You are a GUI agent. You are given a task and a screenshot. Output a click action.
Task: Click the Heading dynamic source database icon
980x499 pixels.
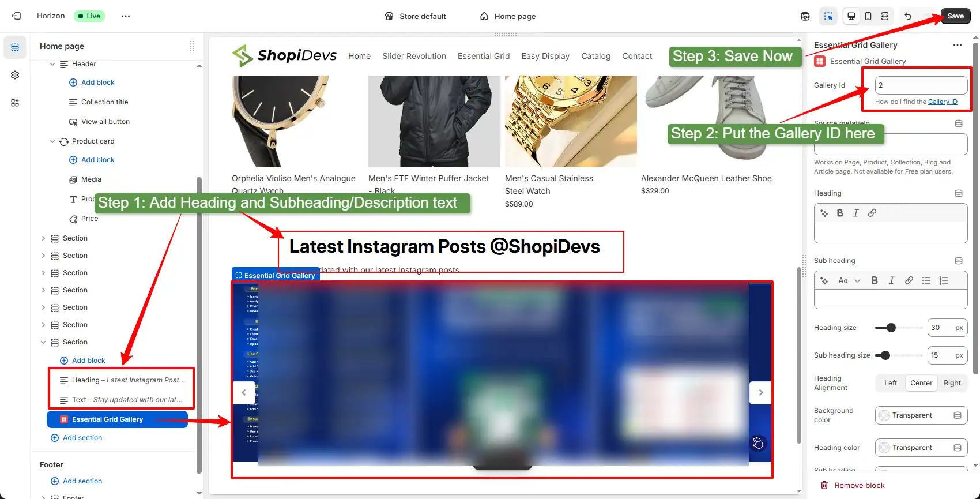959,193
